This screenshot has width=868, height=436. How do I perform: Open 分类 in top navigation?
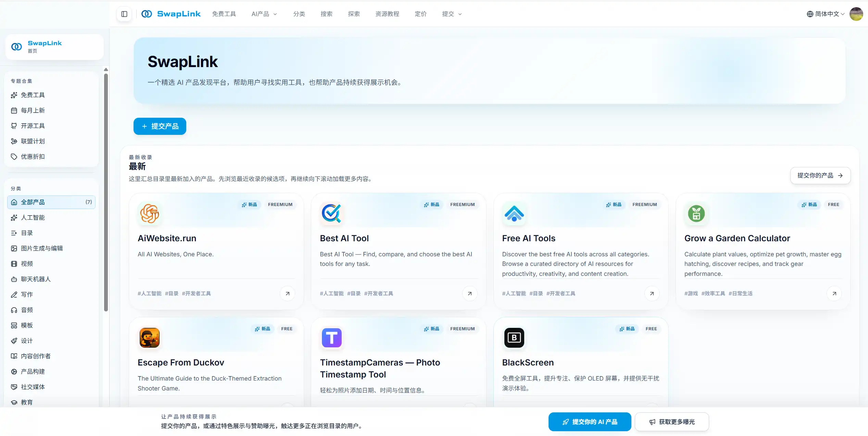coord(299,14)
